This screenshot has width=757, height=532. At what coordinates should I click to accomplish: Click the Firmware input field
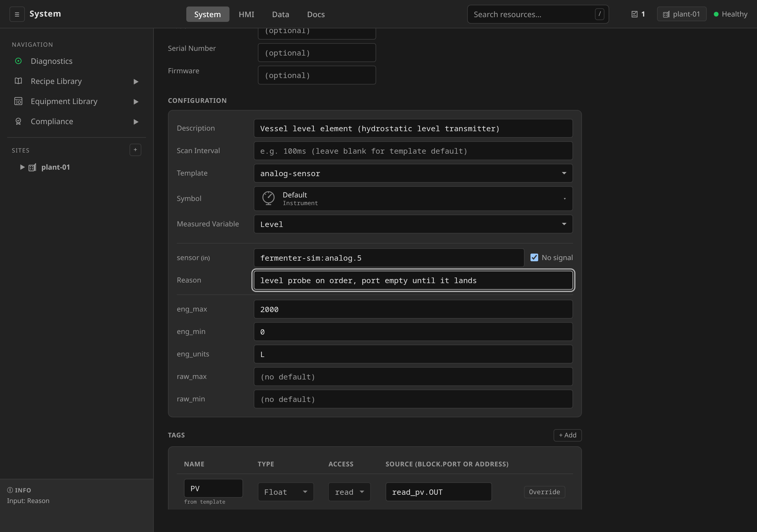pyautogui.click(x=316, y=75)
